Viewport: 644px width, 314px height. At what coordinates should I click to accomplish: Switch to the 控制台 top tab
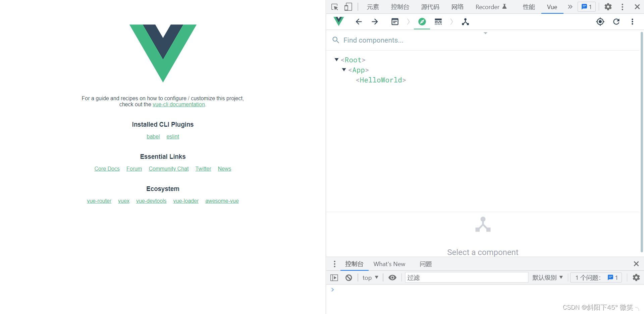pos(400,7)
